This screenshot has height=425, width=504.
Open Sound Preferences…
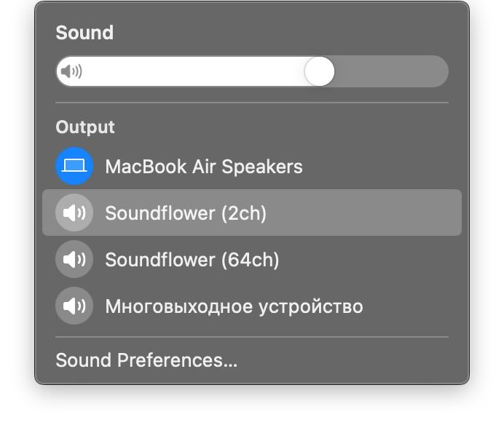point(146,360)
